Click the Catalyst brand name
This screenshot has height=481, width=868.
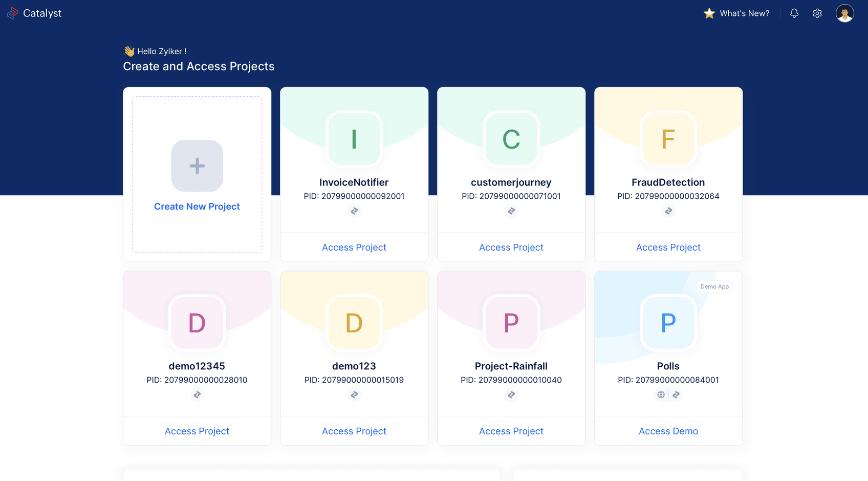pos(42,13)
